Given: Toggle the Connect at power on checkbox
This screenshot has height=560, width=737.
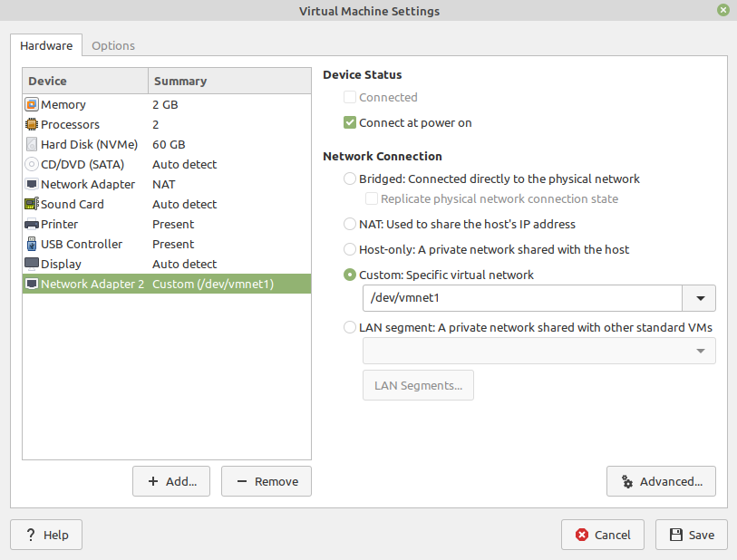Looking at the screenshot, I should 350,123.
